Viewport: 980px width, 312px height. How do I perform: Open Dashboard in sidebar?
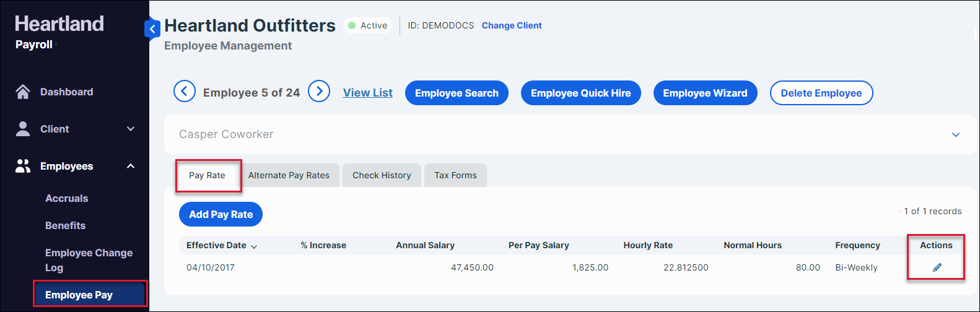(66, 92)
